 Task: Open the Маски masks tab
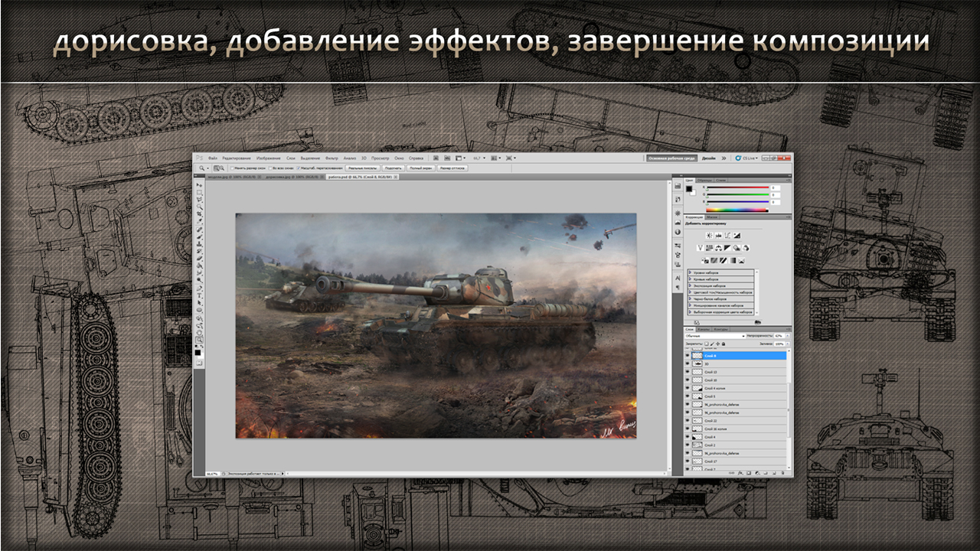(712, 217)
